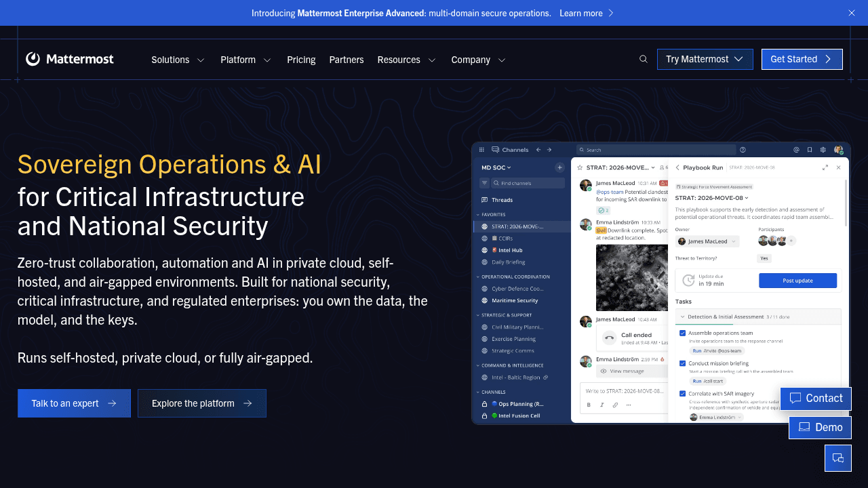Click the plus icon next to MD SOC
The height and width of the screenshot is (488, 868).
pos(559,167)
